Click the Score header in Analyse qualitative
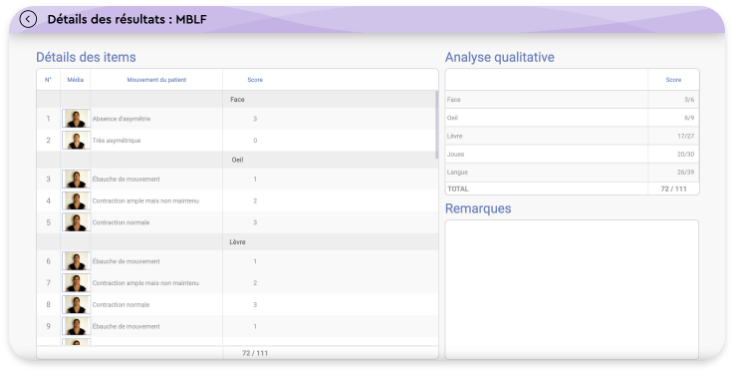 click(673, 80)
